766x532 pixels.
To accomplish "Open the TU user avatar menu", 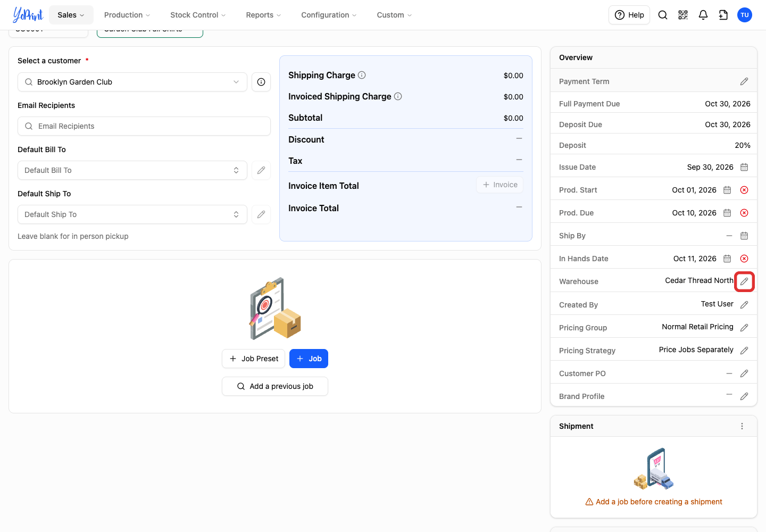I will click(745, 15).
